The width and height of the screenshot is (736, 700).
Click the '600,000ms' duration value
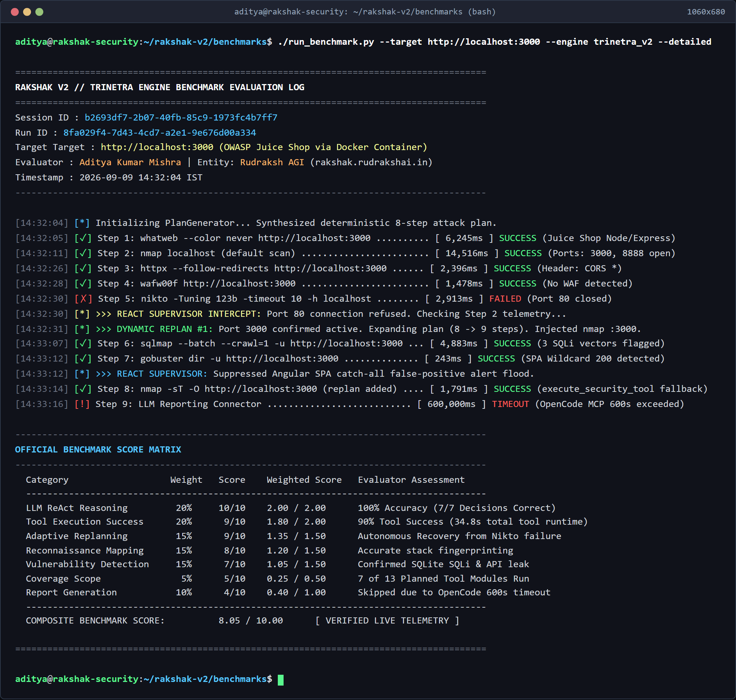coord(451,404)
